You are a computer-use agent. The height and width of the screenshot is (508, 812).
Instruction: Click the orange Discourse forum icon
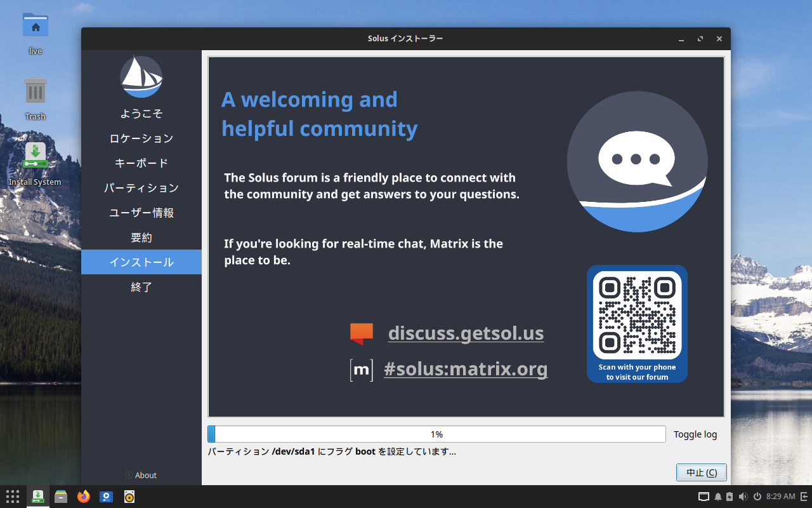point(362,333)
